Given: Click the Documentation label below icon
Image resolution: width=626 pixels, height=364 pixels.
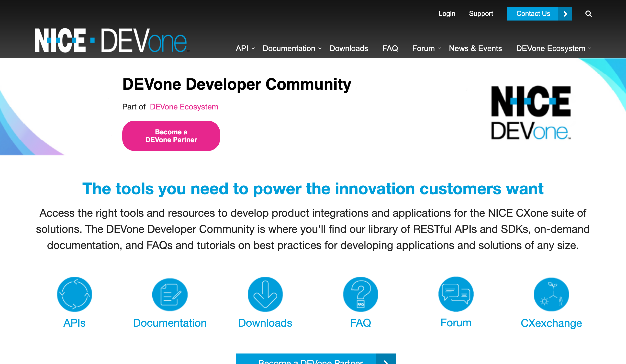Looking at the screenshot, I should (170, 323).
